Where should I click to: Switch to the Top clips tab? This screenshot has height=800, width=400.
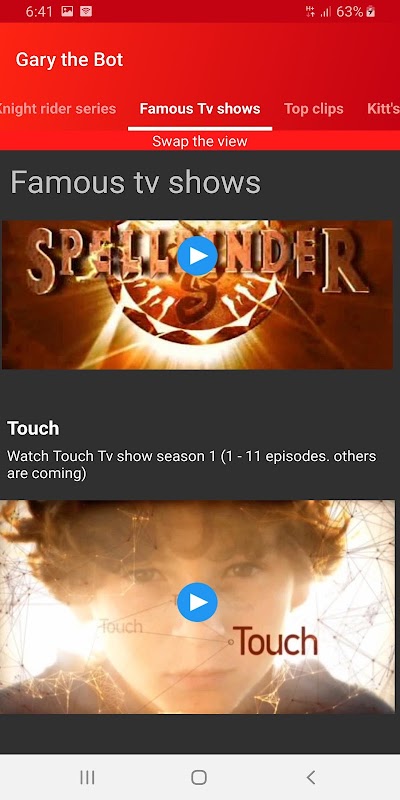pos(314,109)
